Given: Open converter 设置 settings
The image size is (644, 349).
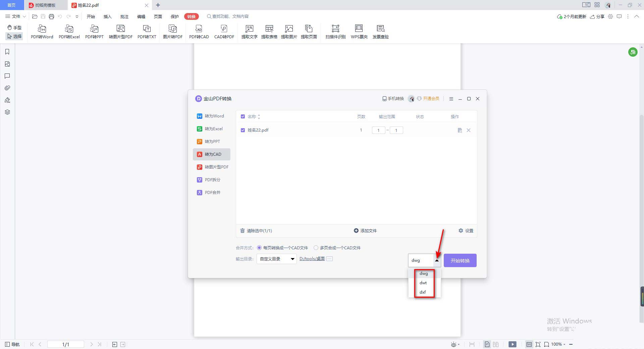Looking at the screenshot, I should coord(466,231).
